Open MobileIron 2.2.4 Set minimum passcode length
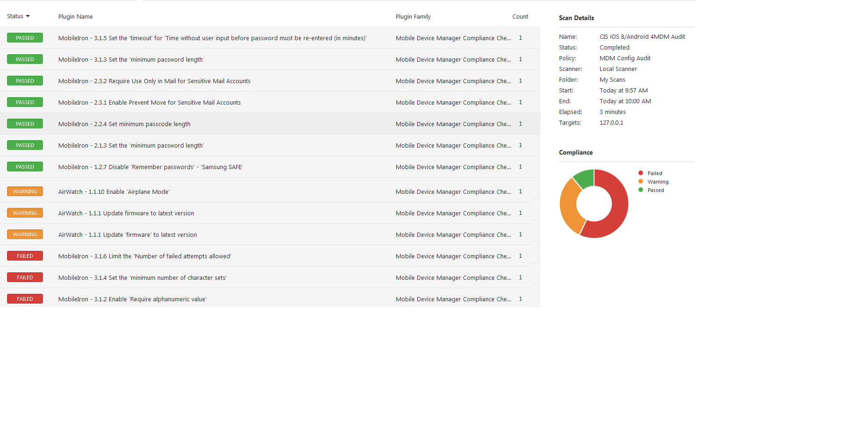The height and width of the screenshot is (433, 868). click(x=270, y=124)
